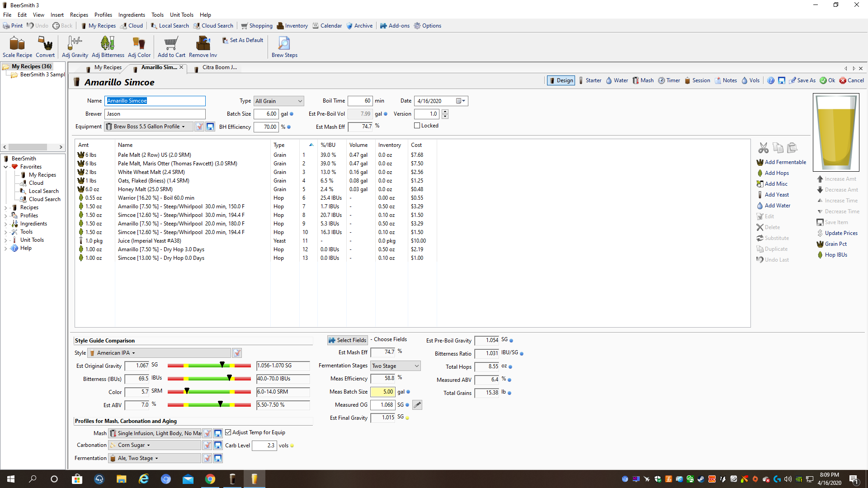Click the scissors Cut icon
The height and width of the screenshot is (488, 868).
tap(764, 148)
